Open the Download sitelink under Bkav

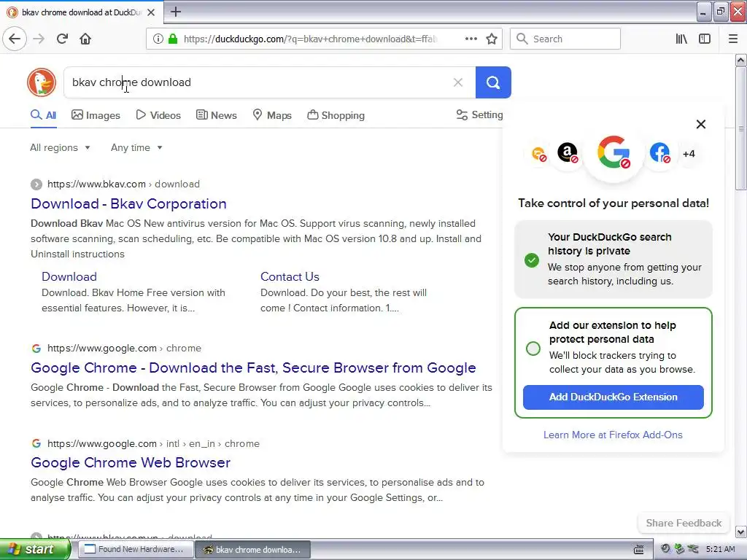69,276
